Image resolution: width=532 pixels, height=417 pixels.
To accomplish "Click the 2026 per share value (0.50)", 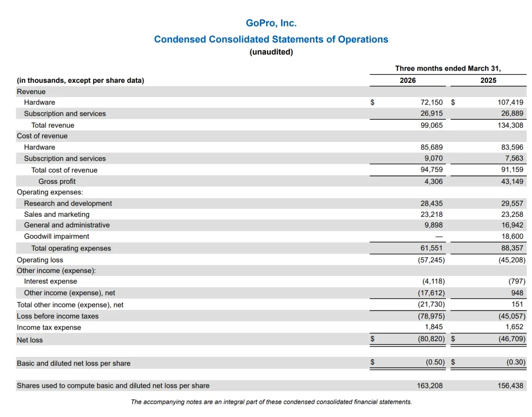I will pos(435,362).
